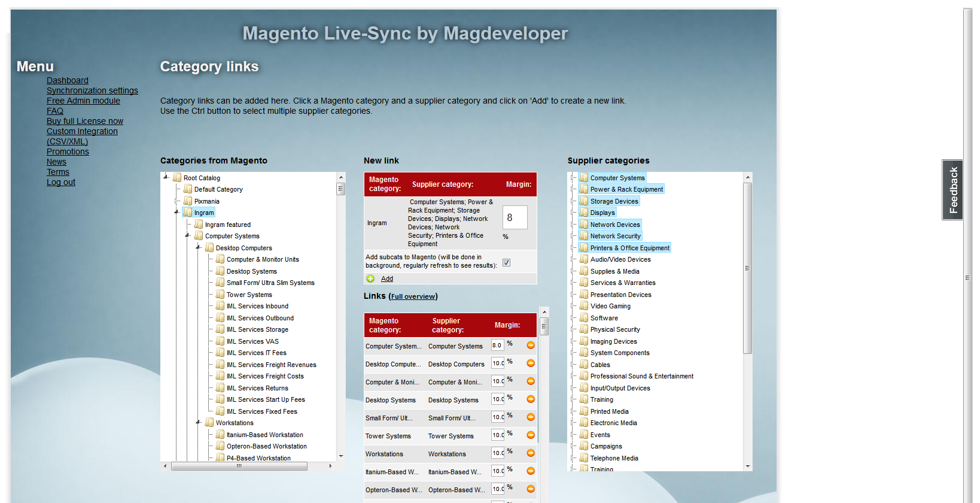The width and height of the screenshot is (980, 503).
Task: Select Printers & Office Equipment supplier category
Action: click(629, 248)
